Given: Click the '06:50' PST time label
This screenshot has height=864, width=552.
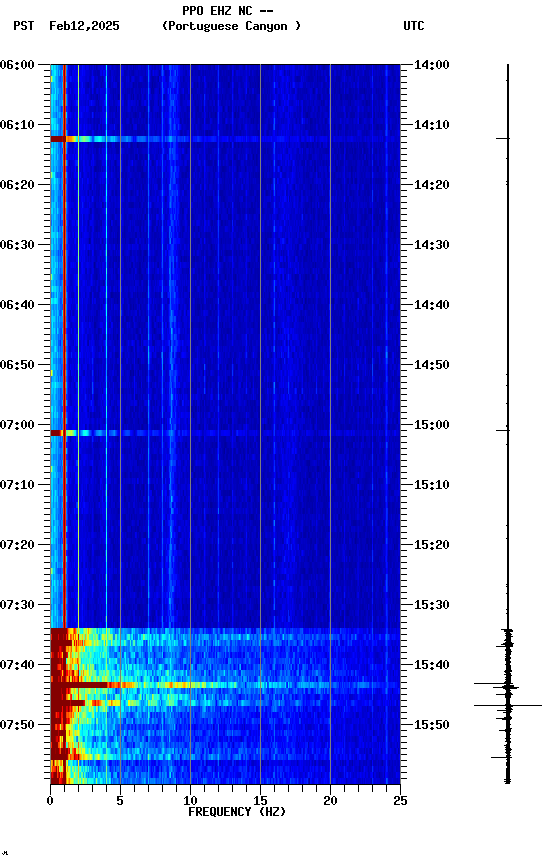Looking at the screenshot, I should click(17, 365).
